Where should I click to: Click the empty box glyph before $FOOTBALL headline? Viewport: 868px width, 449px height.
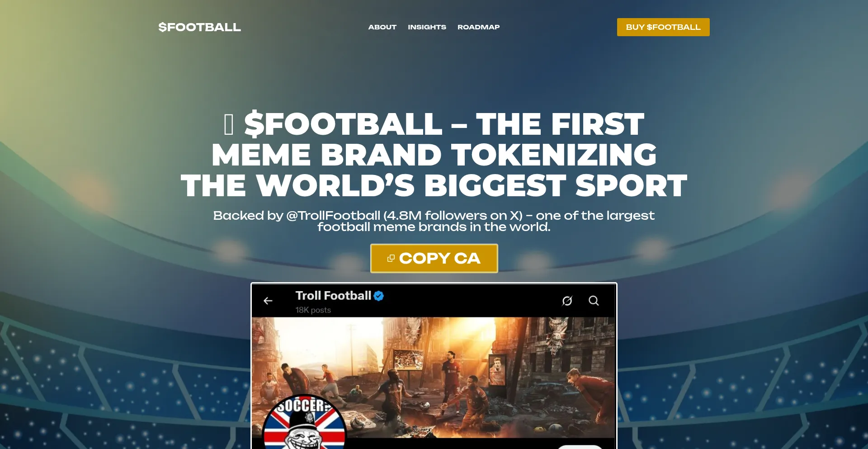coord(229,124)
